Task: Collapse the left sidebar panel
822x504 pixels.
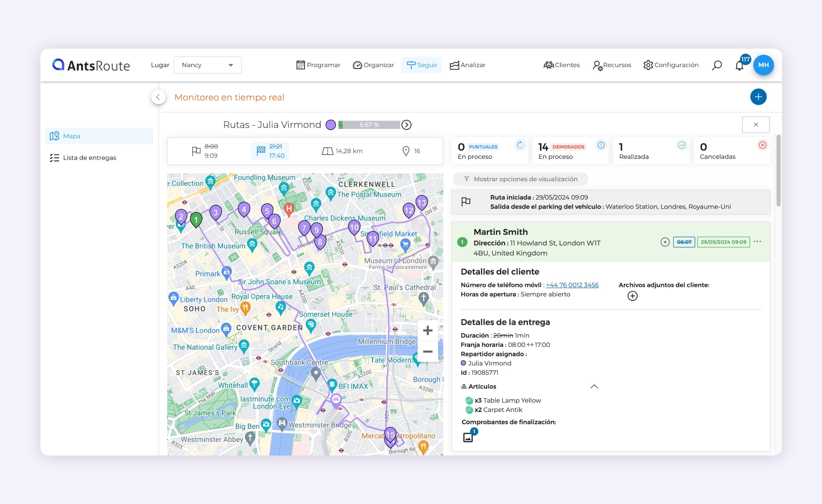Action: [x=158, y=97]
